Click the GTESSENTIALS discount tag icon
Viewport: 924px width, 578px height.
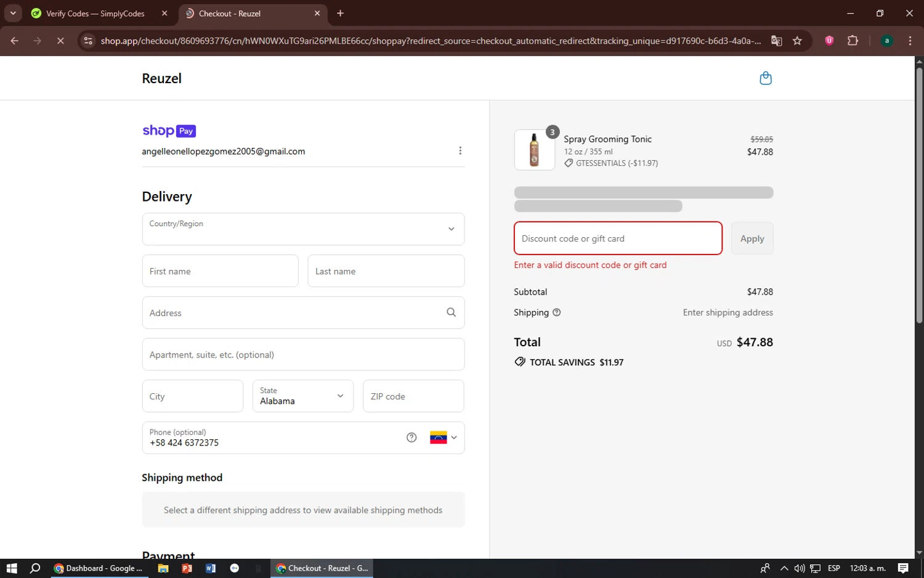click(x=569, y=163)
